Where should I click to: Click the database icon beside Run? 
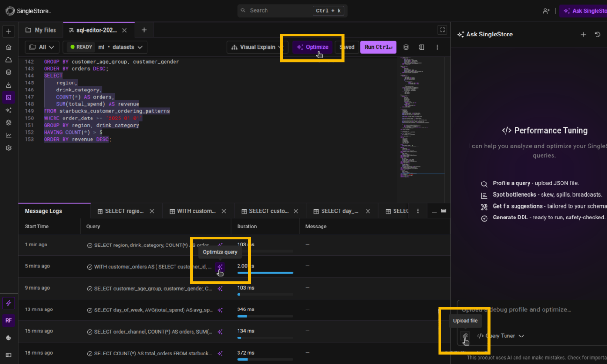click(x=405, y=47)
